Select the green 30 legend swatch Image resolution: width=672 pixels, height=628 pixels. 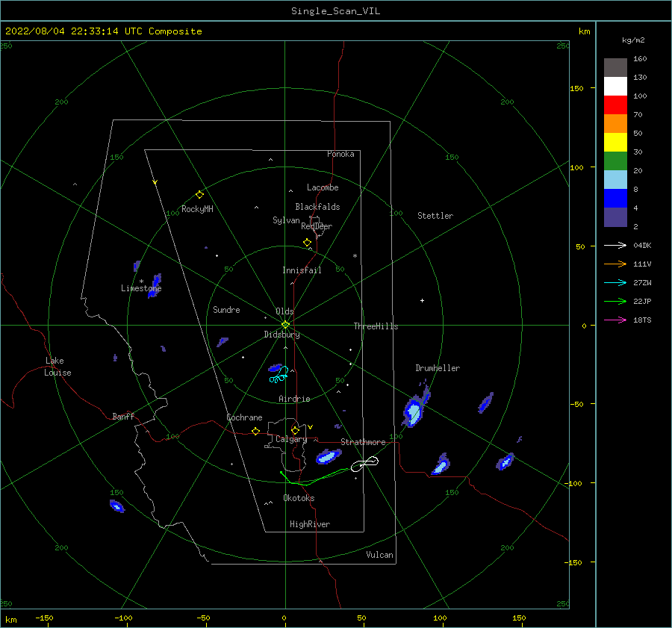(615, 161)
